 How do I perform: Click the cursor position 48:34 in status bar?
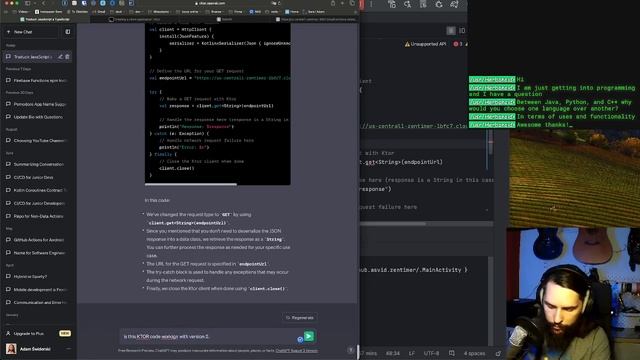[x=393, y=353]
